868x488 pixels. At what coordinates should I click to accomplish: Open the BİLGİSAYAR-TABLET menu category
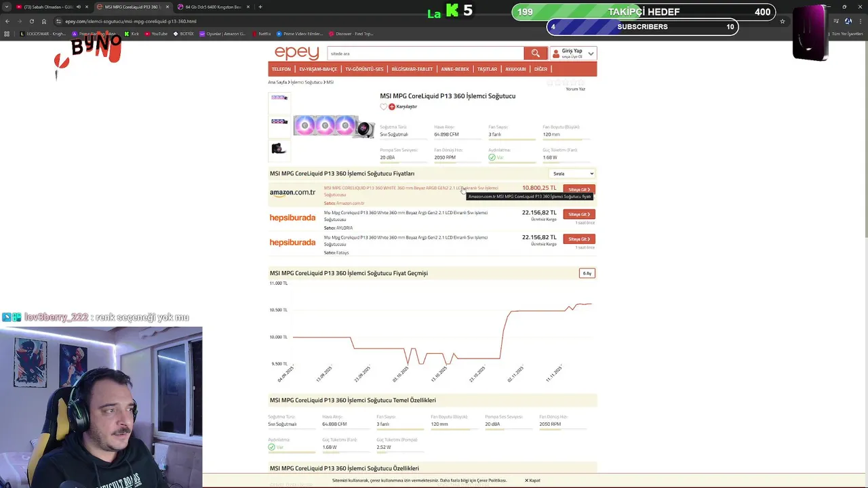(x=412, y=69)
